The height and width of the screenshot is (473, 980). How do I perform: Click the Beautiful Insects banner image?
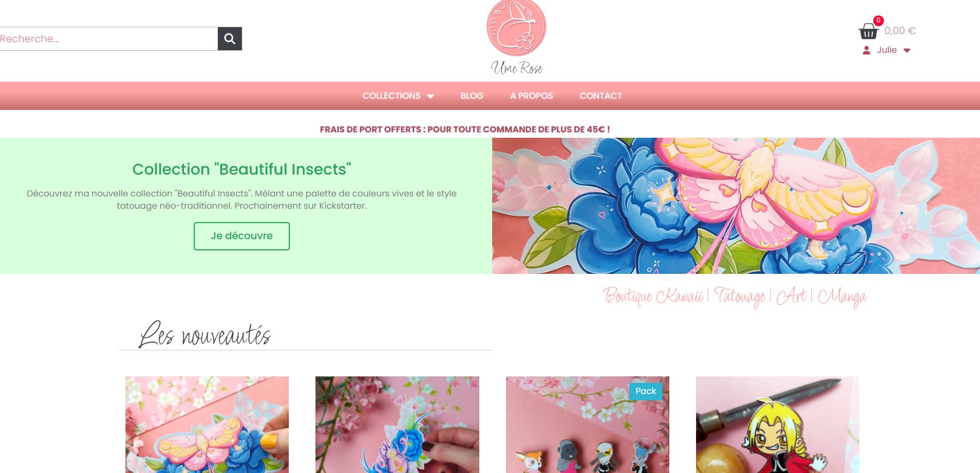pyautogui.click(x=736, y=206)
